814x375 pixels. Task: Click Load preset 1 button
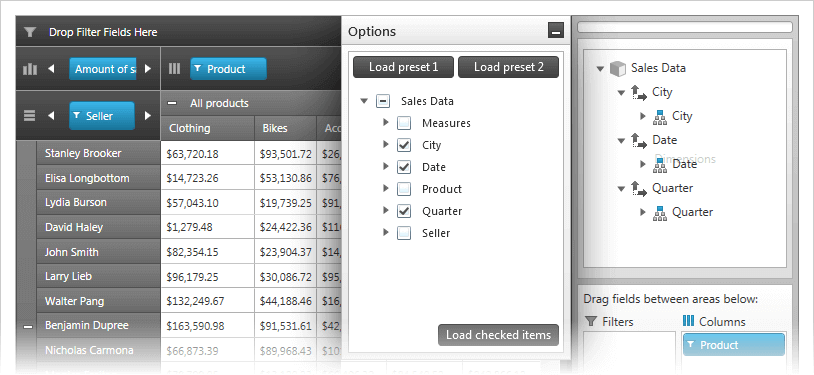[x=403, y=67]
